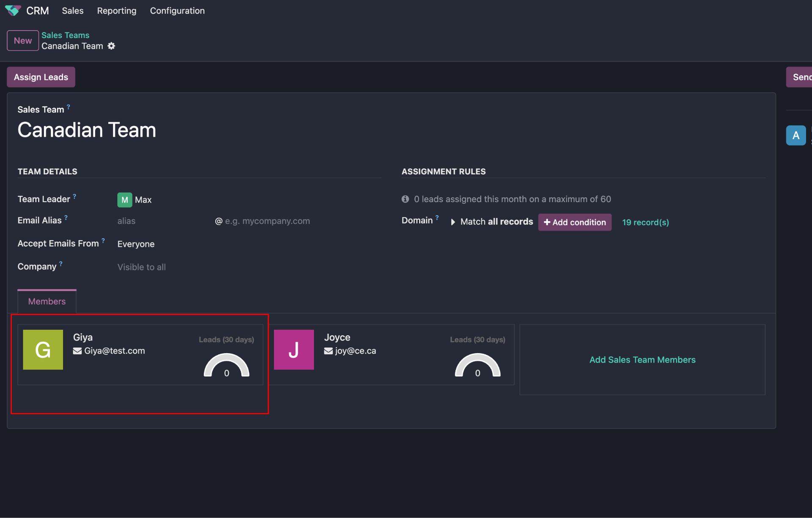The image size is (812, 518).
Task: Open the Sales menu
Action: point(73,11)
